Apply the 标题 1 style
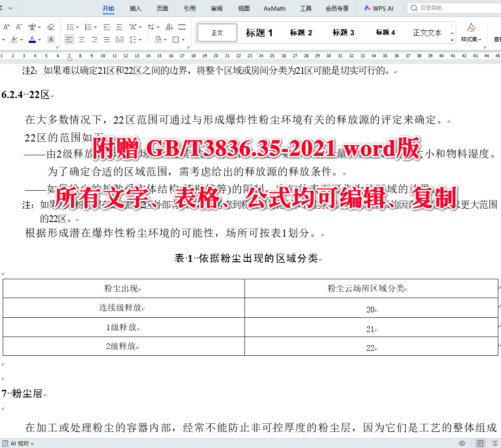 (259, 32)
